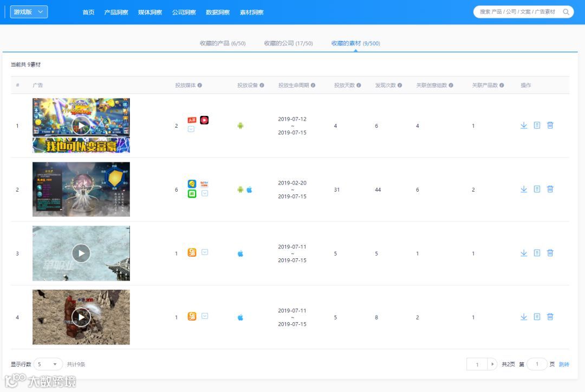Open the row 2 ad thumbnail image

coord(81,189)
